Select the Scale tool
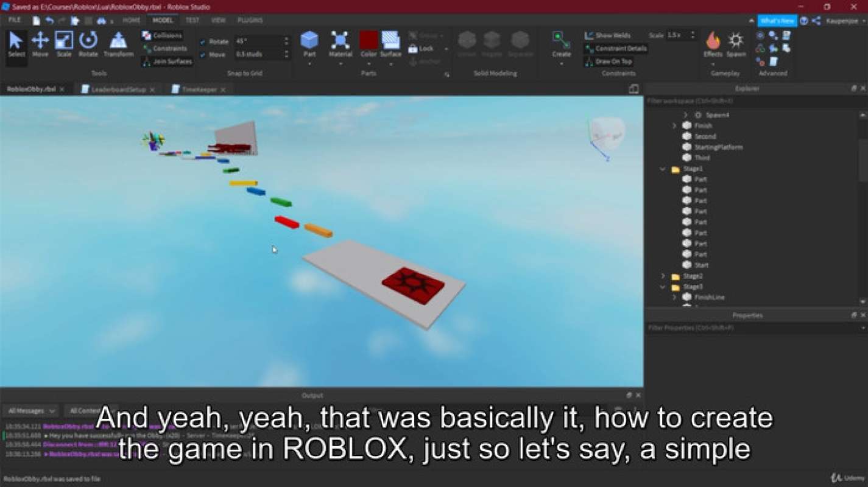 point(64,43)
